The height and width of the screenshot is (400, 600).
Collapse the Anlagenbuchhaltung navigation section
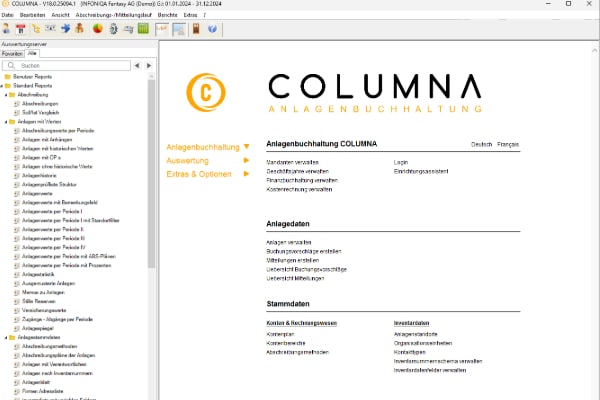point(246,147)
